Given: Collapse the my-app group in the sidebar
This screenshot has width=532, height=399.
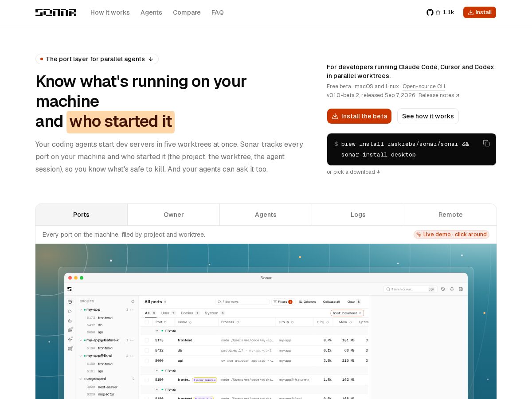Looking at the screenshot, I should click(81, 309).
